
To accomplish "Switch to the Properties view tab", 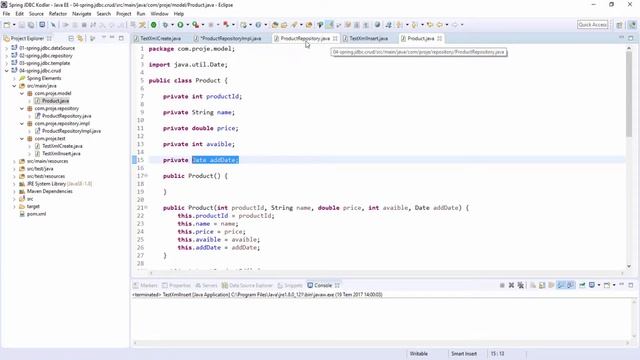I will click(x=176, y=285).
